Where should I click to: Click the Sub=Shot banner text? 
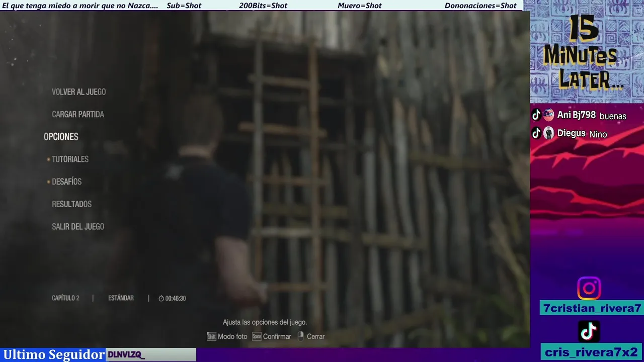[184, 6]
